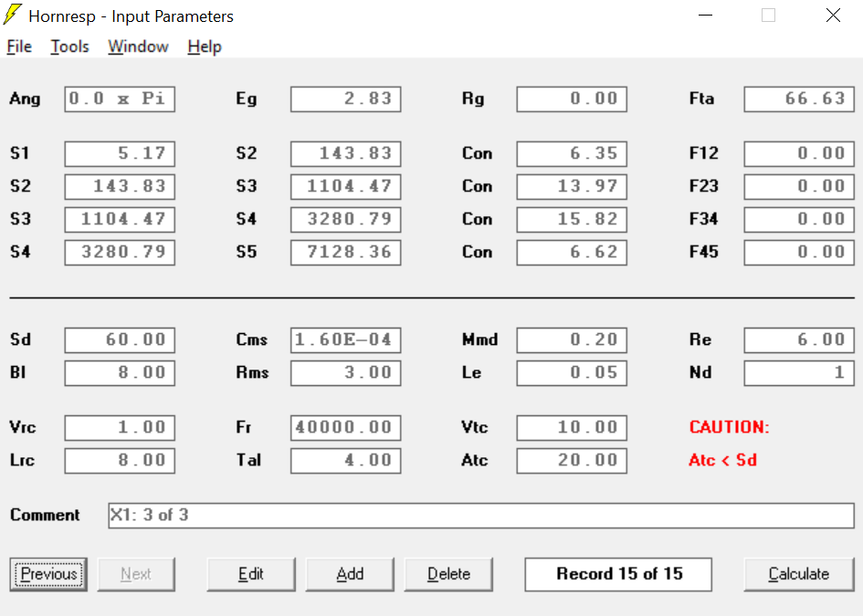Click the Fr field with 40000.00

click(345, 428)
